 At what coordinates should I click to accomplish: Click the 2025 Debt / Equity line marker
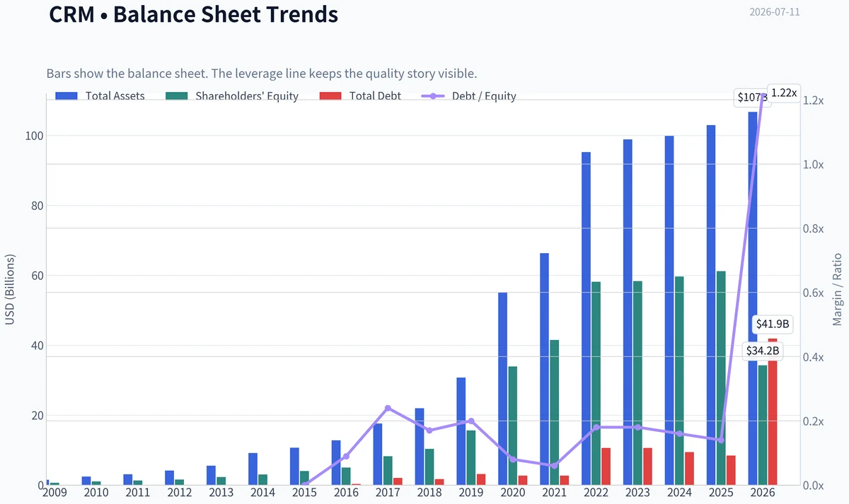pos(721,440)
